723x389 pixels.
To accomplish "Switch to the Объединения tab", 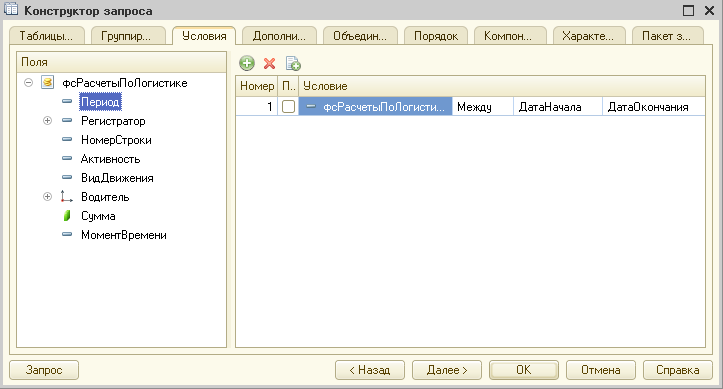I will coord(360,36).
